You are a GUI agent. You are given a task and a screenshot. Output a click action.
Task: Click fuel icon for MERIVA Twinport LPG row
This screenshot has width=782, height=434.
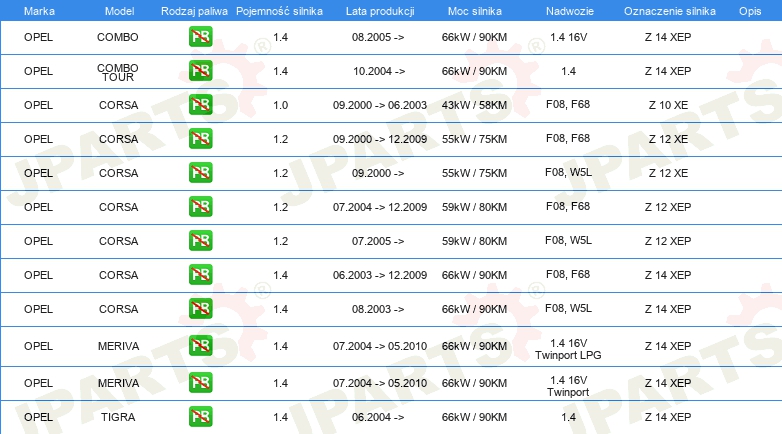tap(200, 346)
